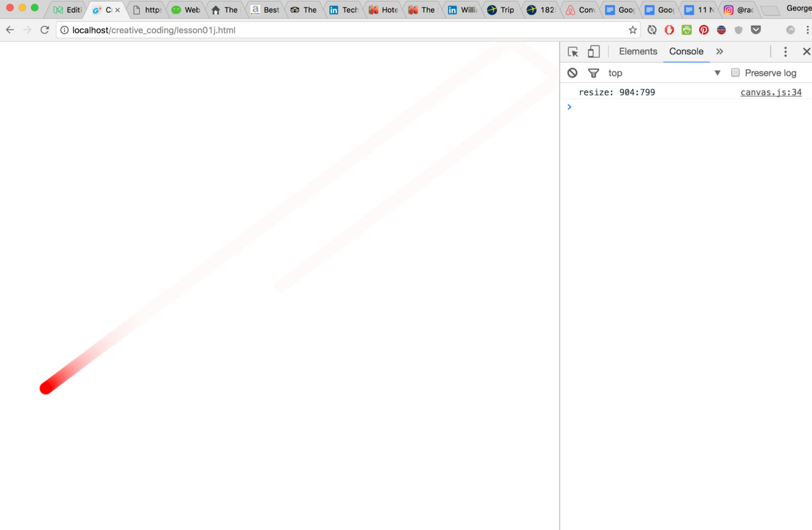Open the canvas.js:34 source link
The width and height of the screenshot is (812, 530).
(x=771, y=92)
